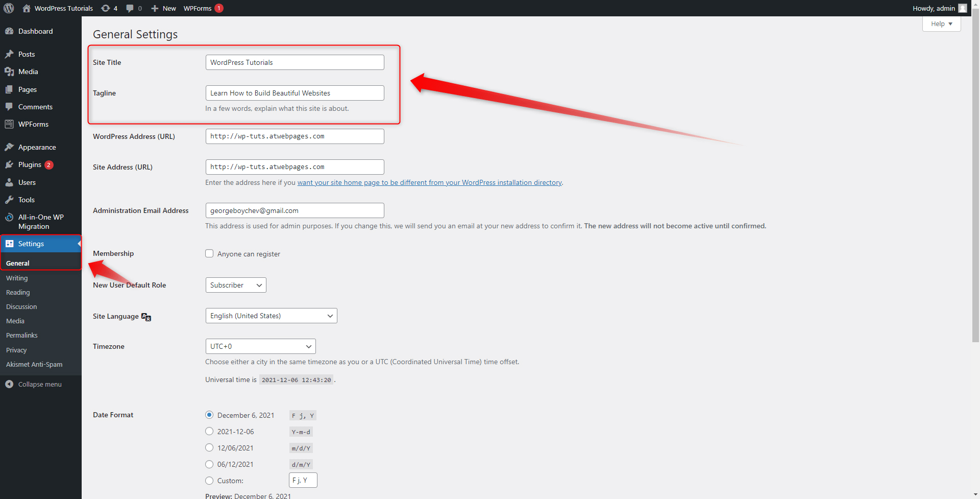Click the Pages icon in sidebar

coord(9,89)
